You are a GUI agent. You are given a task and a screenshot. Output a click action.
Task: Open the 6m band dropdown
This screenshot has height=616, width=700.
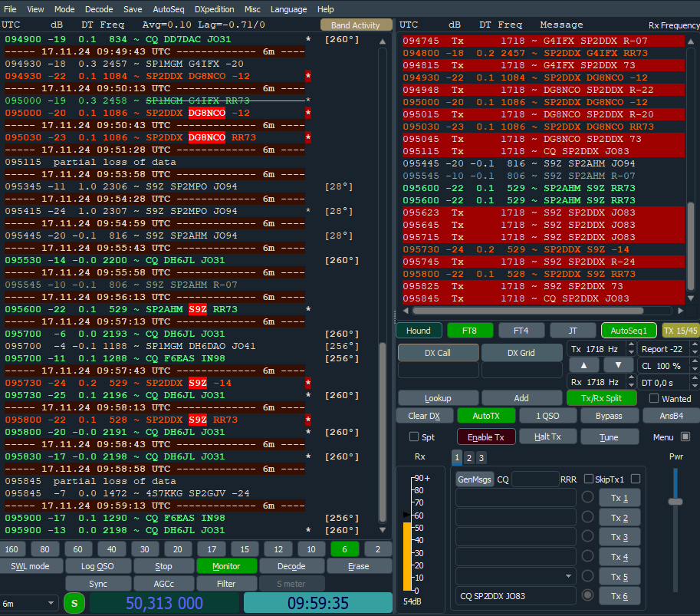click(29, 604)
